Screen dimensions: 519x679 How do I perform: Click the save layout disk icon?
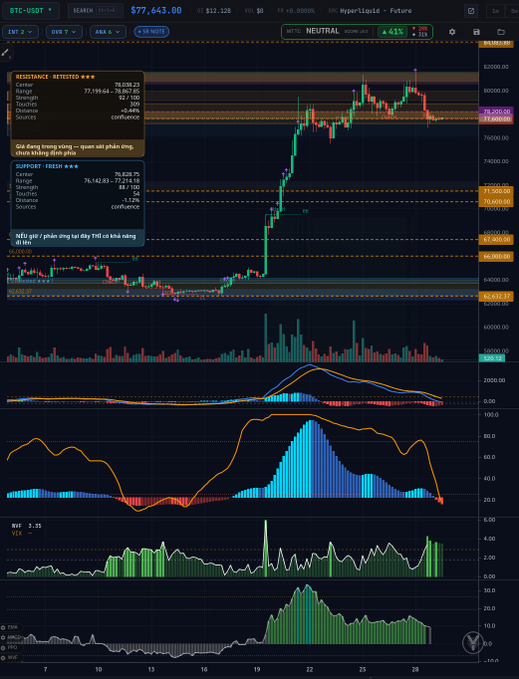[476, 32]
